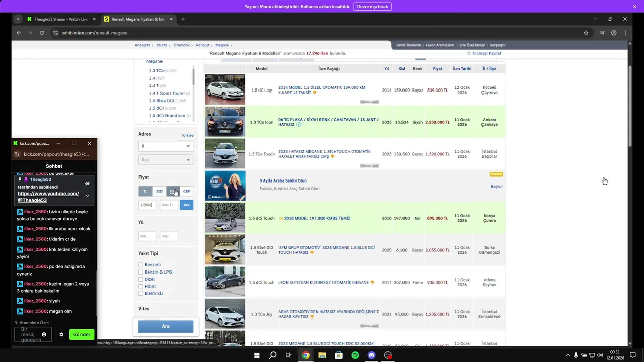Click the Devre dışı bırak button

pos(372,7)
